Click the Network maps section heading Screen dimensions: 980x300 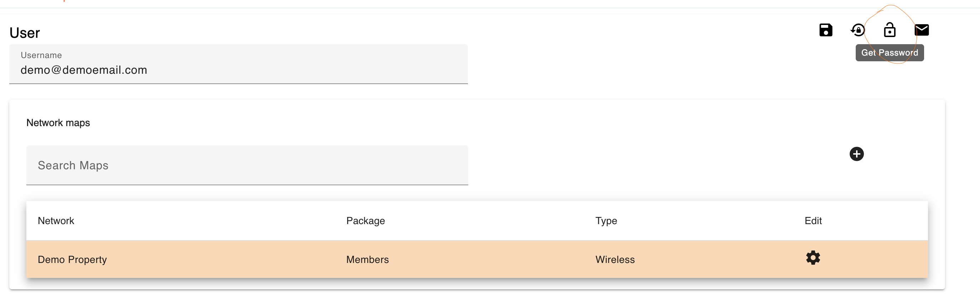tap(58, 123)
